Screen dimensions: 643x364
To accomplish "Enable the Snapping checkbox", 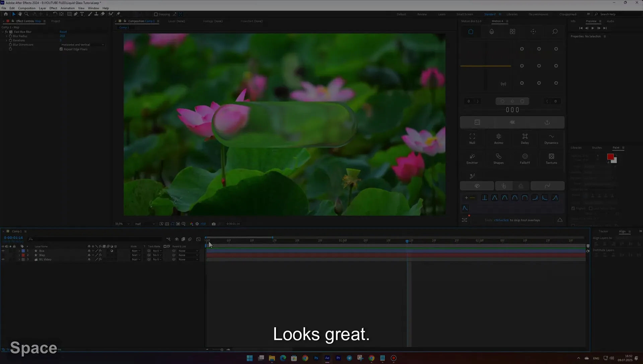I will coord(156,14).
